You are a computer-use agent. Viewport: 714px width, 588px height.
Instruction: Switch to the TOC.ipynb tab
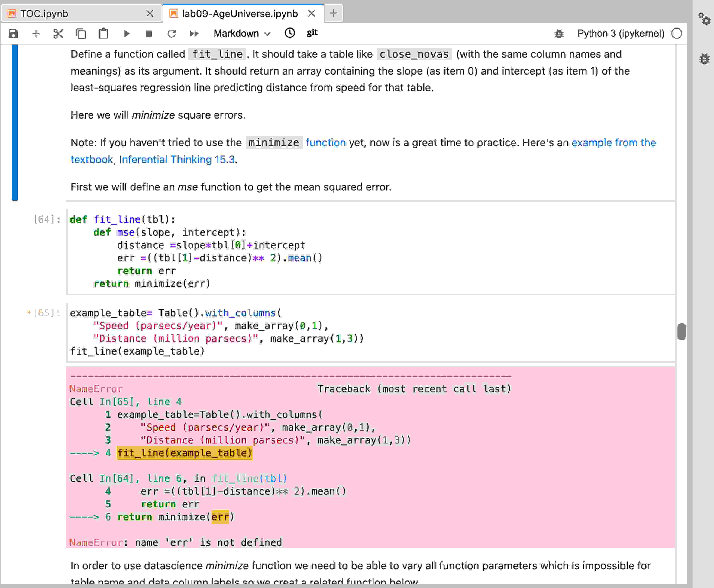[44, 14]
